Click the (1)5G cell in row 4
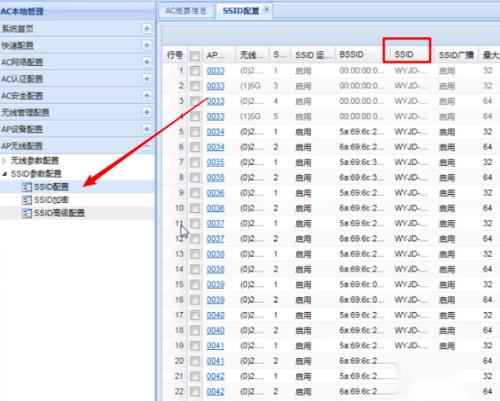Viewport: 500px width, 401px height. [250, 117]
